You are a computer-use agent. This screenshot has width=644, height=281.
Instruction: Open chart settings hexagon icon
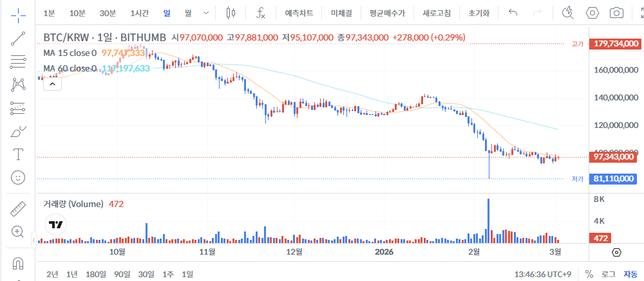[x=592, y=13]
